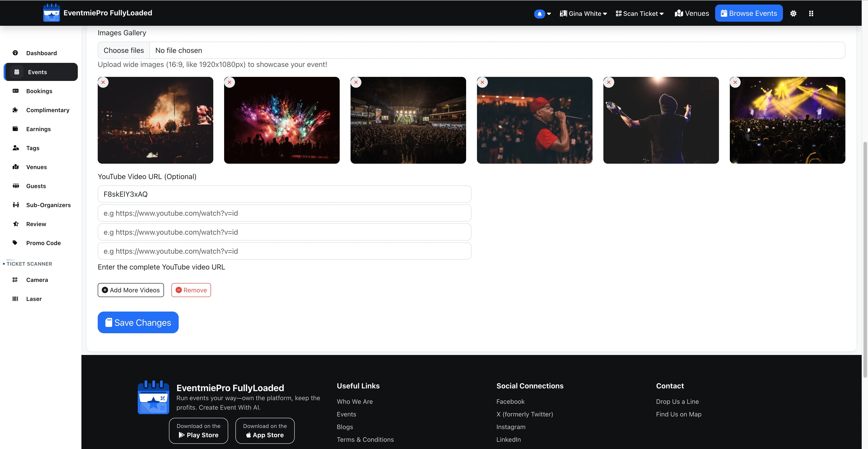
Task: Open the red-cap singer thumbnail
Action: pyautogui.click(x=534, y=120)
